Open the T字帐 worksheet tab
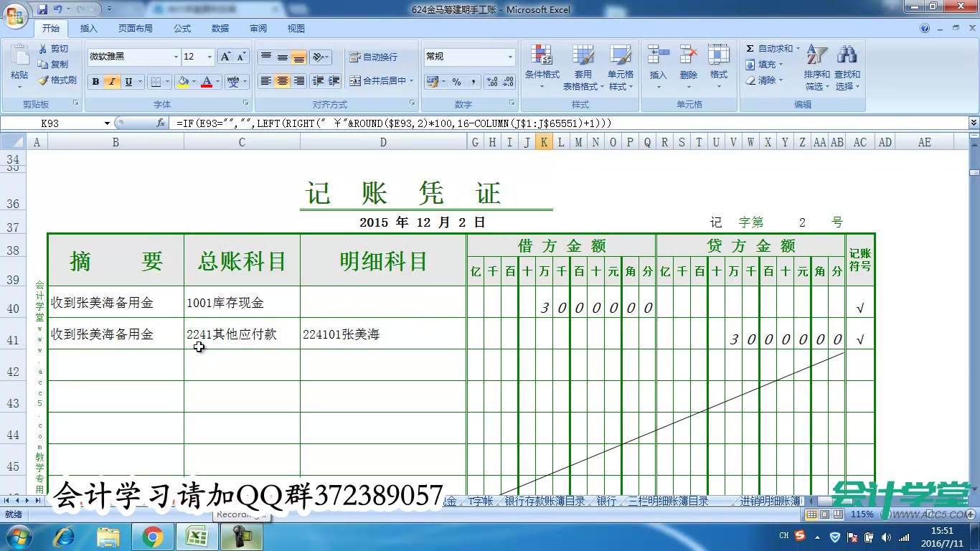The height and width of the screenshot is (551, 980). point(477,501)
